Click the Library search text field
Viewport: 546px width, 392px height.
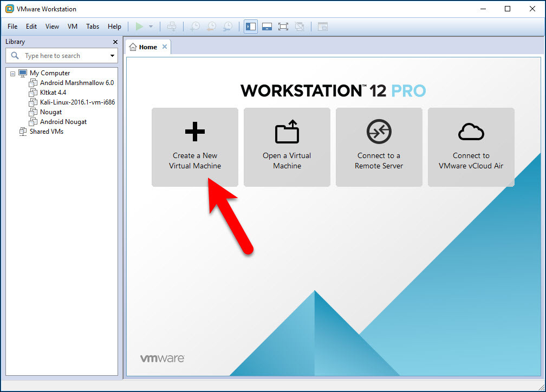click(62, 56)
